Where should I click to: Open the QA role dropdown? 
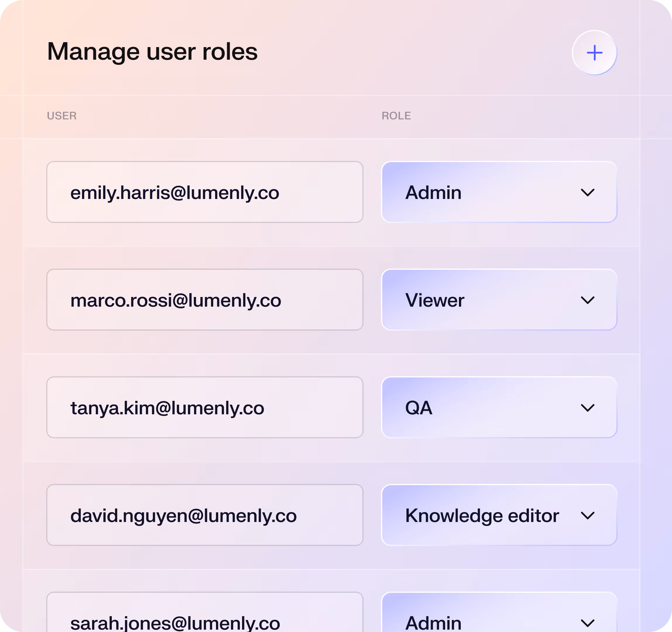coord(499,408)
